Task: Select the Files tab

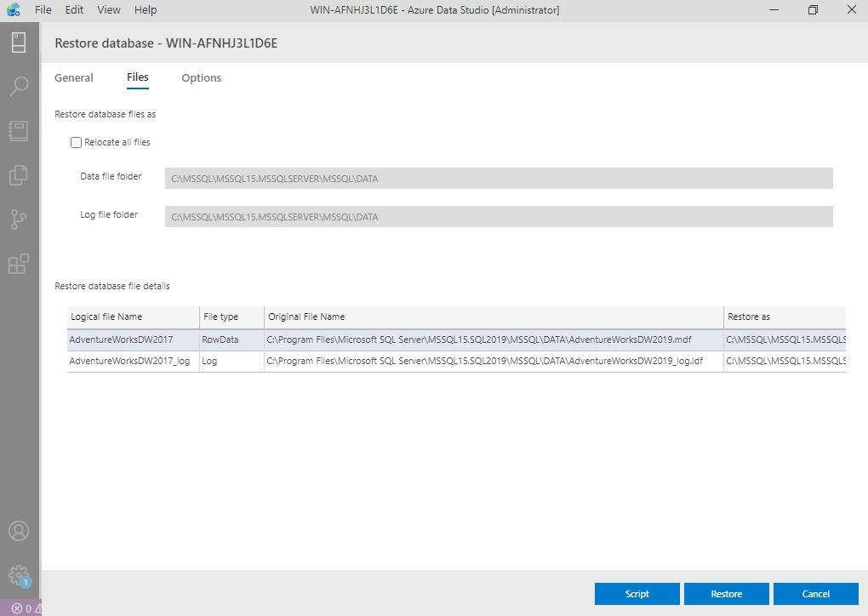Action: click(137, 77)
